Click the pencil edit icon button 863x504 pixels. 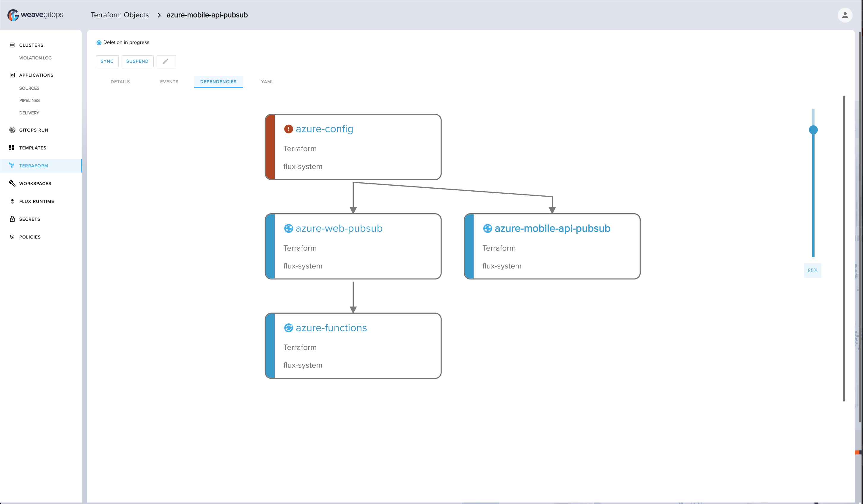[x=166, y=61]
